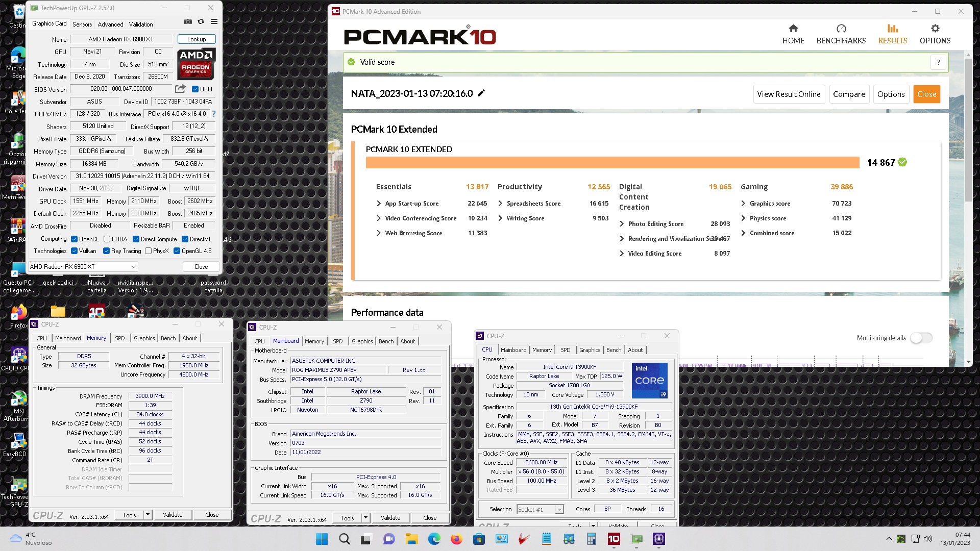Viewport: 980px width, 551px height.
Task: Click the Lookup button in GPU-Z
Action: pyautogui.click(x=197, y=39)
